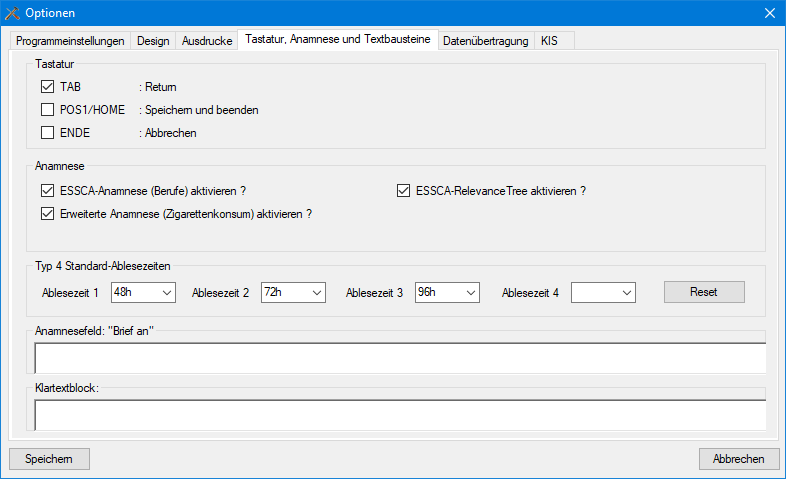Image resolution: width=786 pixels, height=479 pixels.
Task: Enable the ENDE Abbrechen checkbox
Action: (x=48, y=133)
